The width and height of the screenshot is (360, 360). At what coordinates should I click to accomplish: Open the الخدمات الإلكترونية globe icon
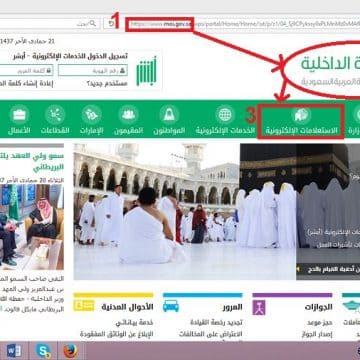pyautogui.click(x=225, y=115)
